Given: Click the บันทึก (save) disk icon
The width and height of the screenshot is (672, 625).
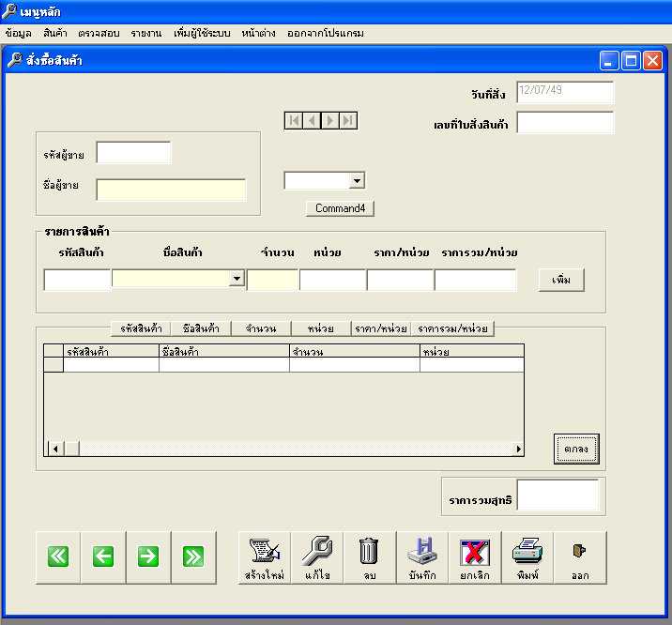Looking at the screenshot, I should [422, 557].
